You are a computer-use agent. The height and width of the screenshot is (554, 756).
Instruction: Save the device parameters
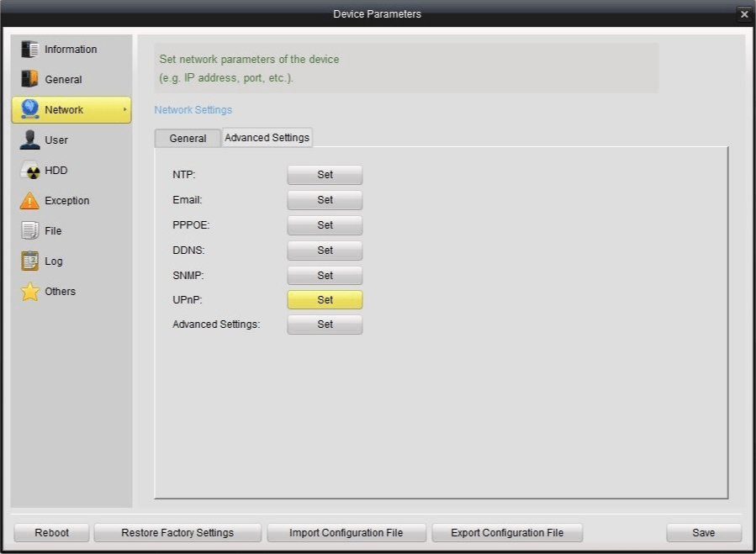(x=703, y=532)
